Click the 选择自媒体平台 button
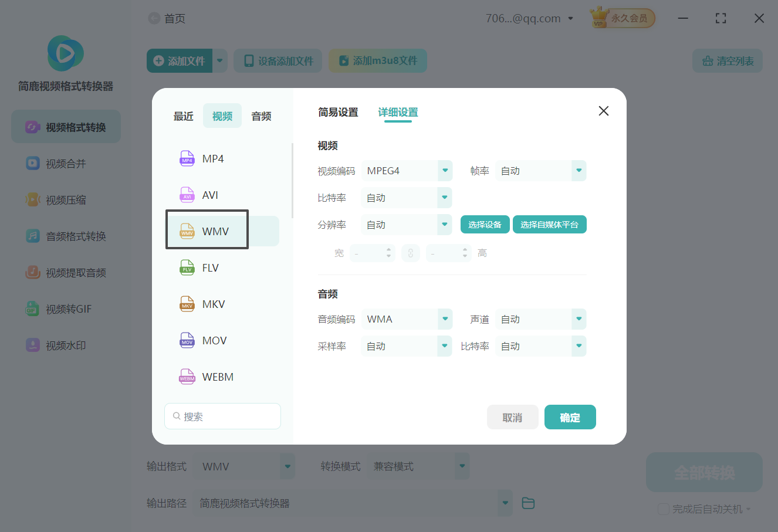The image size is (778, 532). (549, 224)
